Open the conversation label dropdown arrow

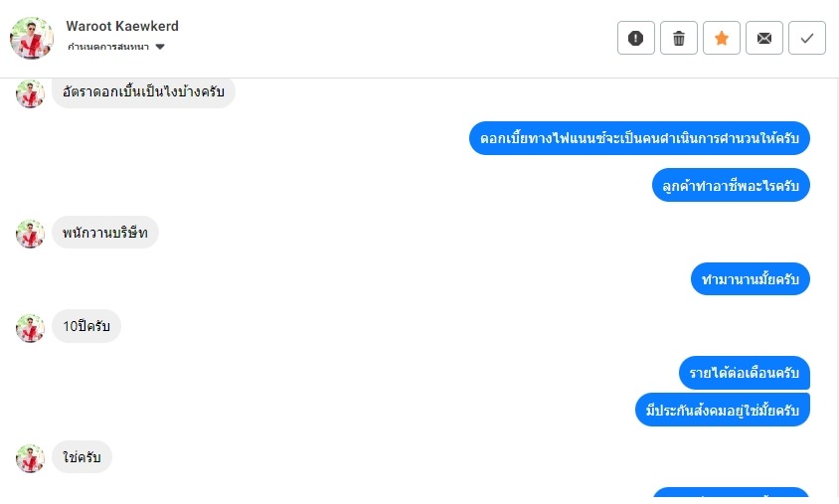(159, 47)
